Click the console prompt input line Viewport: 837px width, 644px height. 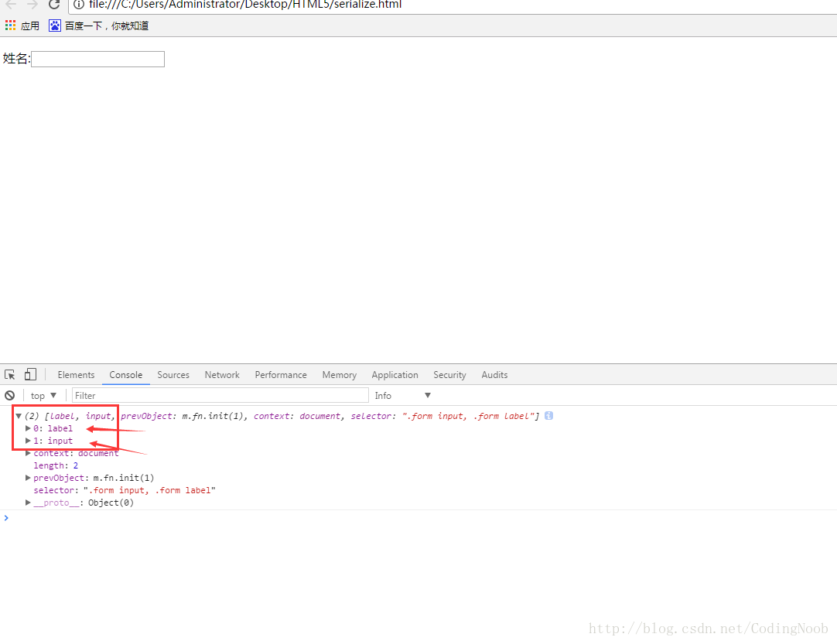[418, 518]
